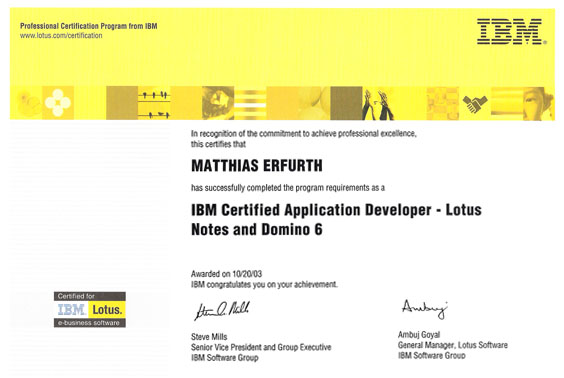Click the IBM text within the Lotus badge
564x378 pixels.
tap(71, 309)
